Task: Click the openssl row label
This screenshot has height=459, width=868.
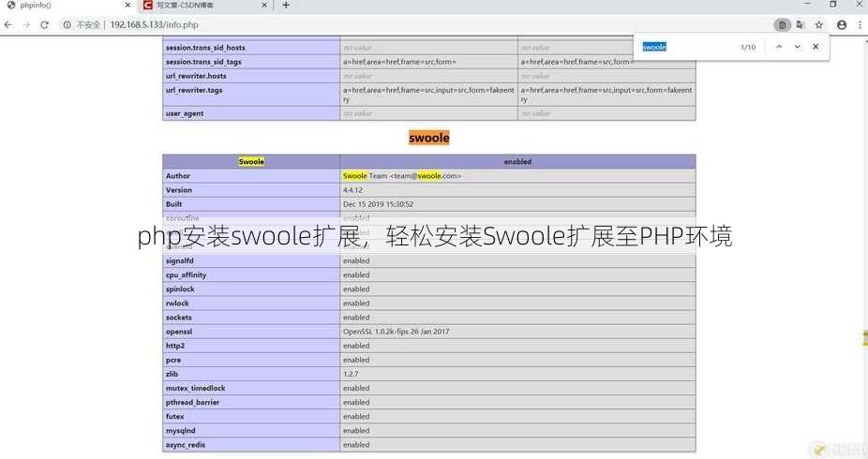Action: (x=179, y=332)
